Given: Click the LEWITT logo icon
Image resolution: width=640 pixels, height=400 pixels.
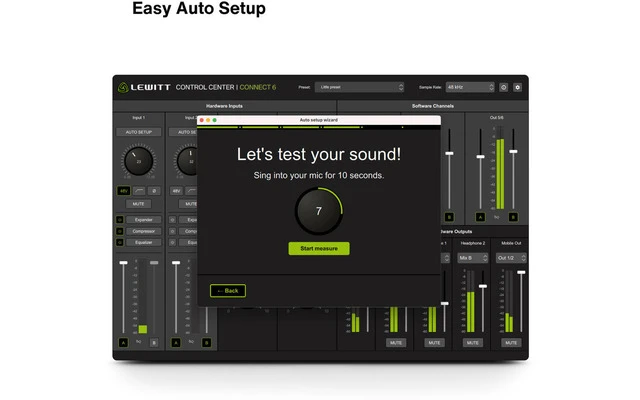Looking at the screenshot, I should coord(123,87).
